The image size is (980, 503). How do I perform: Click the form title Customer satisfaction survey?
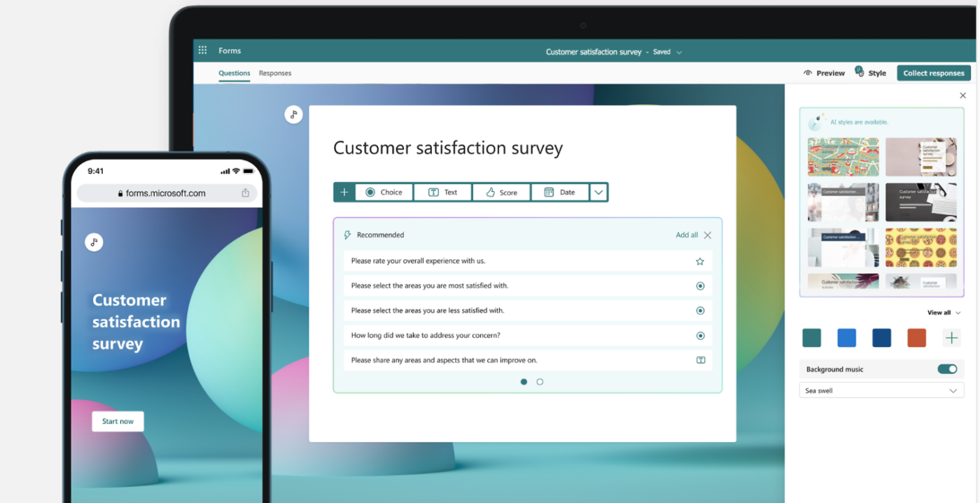coord(448,148)
